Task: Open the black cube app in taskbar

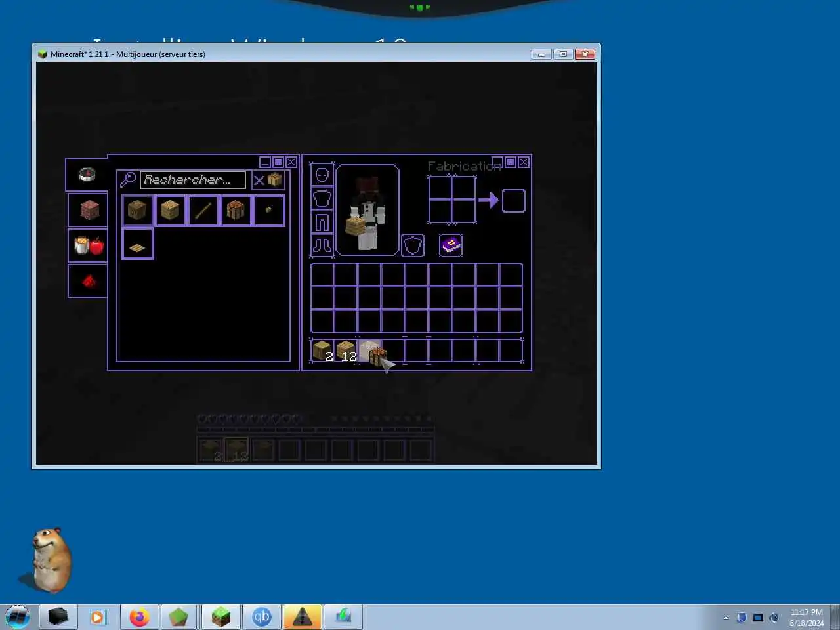Action: pos(58,618)
